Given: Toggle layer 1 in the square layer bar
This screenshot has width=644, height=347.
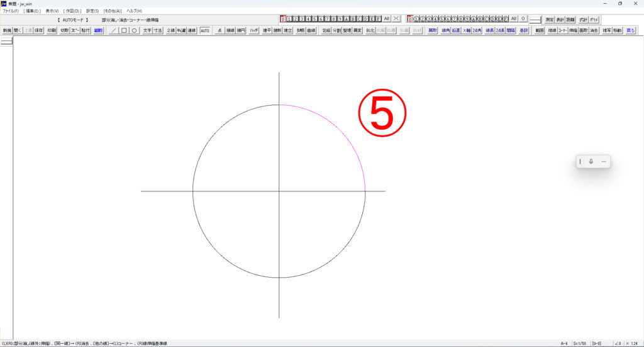Looking at the screenshot, I should point(290,19).
